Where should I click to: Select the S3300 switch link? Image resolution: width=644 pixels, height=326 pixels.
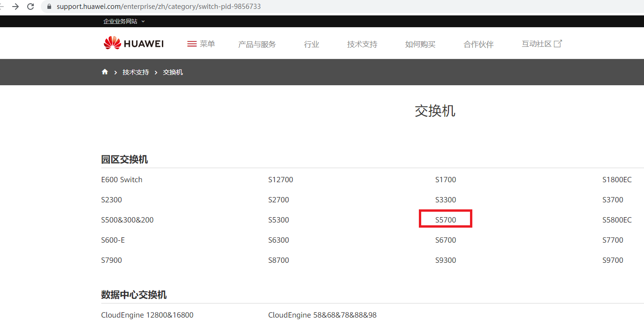[x=446, y=200]
